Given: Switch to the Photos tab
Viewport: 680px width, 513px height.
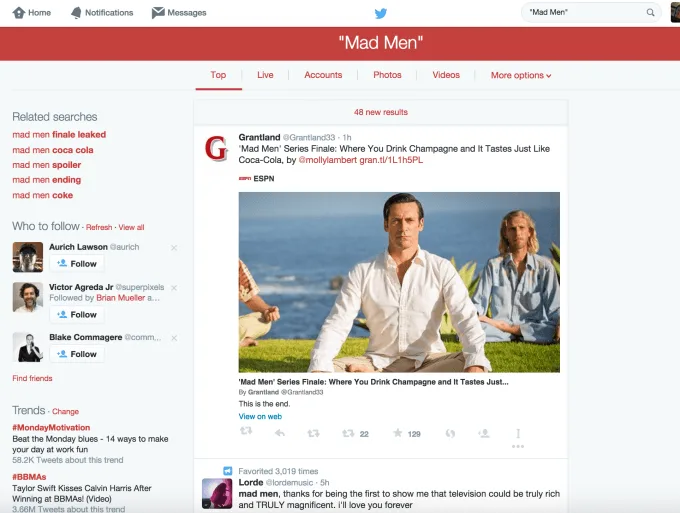Looking at the screenshot, I should [x=387, y=75].
